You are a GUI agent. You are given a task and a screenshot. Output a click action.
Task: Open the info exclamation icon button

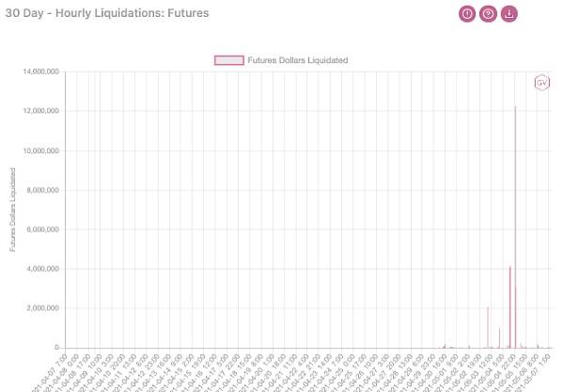pos(467,14)
